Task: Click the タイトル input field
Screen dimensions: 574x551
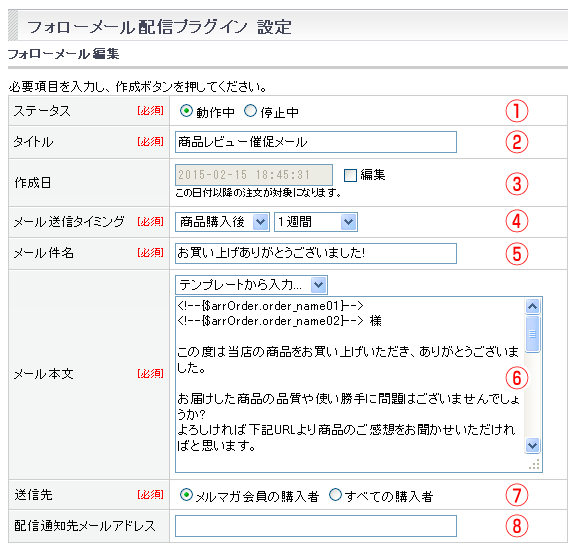Action: (x=316, y=142)
